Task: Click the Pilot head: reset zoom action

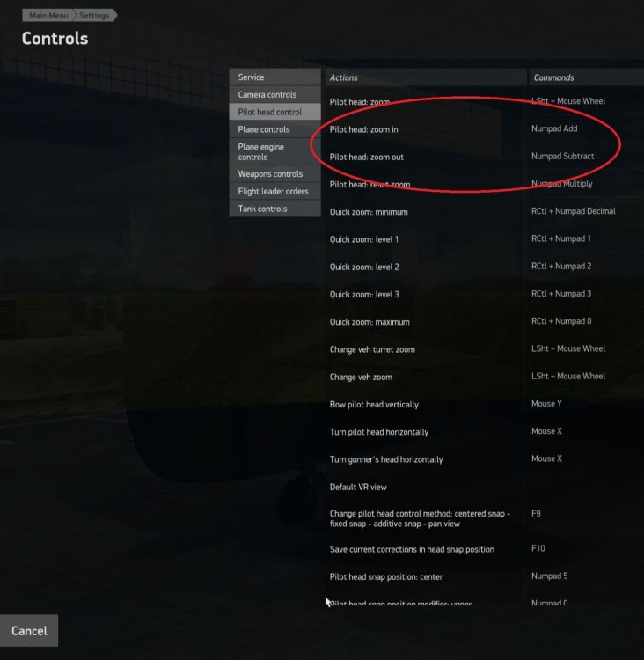Action: click(x=370, y=185)
